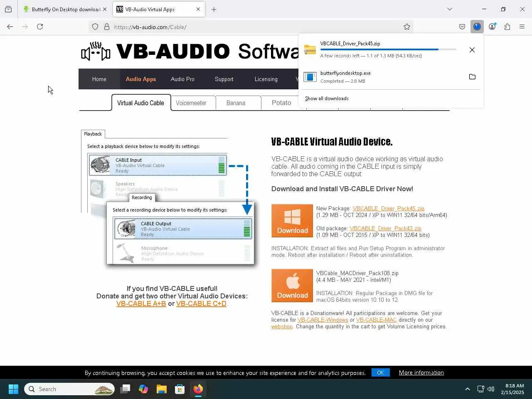Open the Licensing menu item
Viewport: 532px width, 399px height.
coord(266,79)
